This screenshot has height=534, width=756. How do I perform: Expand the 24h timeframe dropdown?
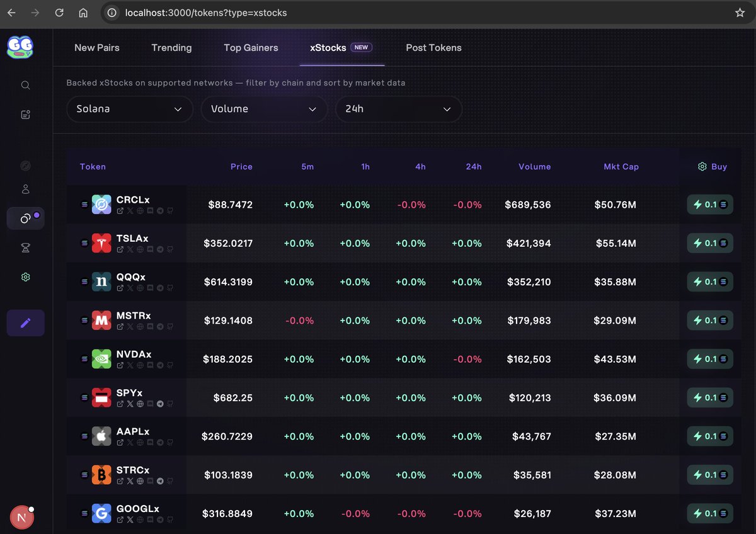pyautogui.click(x=399, y=109)
